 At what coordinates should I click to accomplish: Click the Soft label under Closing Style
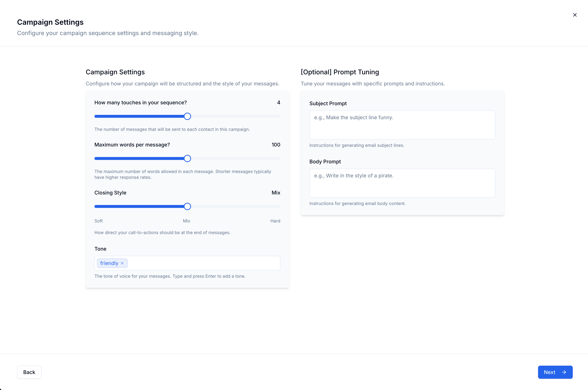[x=98, y=221]
